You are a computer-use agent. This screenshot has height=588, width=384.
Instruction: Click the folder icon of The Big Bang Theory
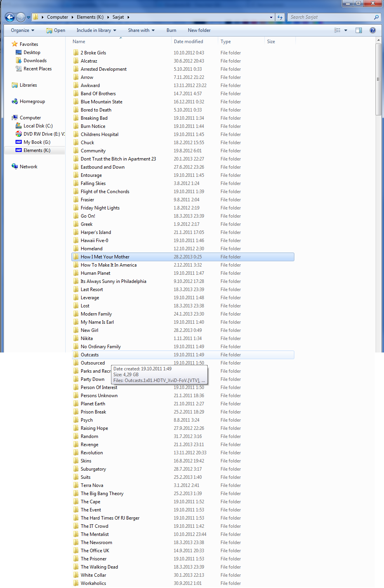pos(76,493)
